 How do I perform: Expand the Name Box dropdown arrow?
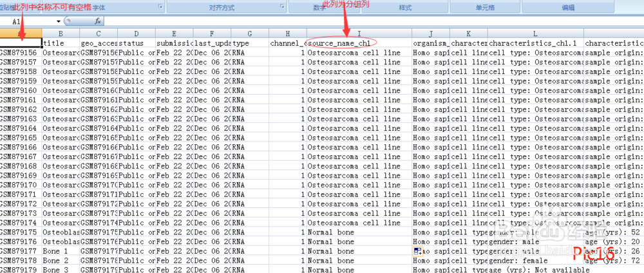[x=59, y=21]
